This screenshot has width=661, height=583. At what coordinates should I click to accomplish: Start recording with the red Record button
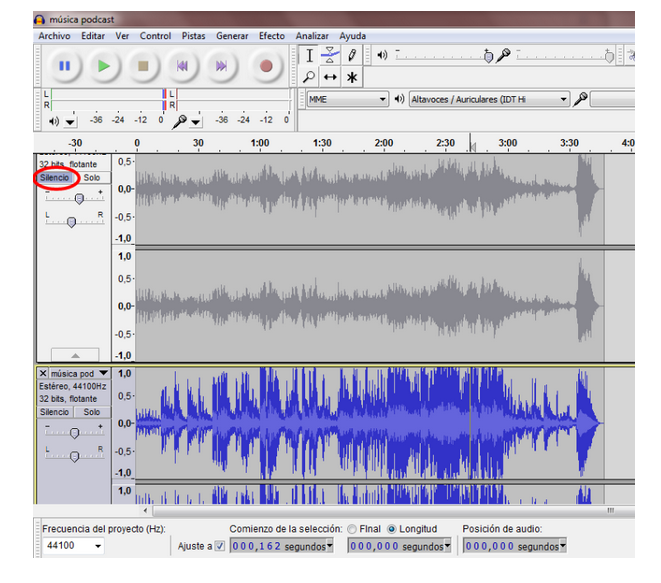(266, 67)
